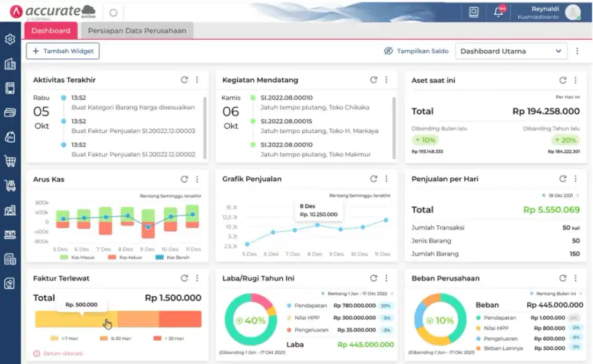Open the Dashboard Utama dropdown

511,51
